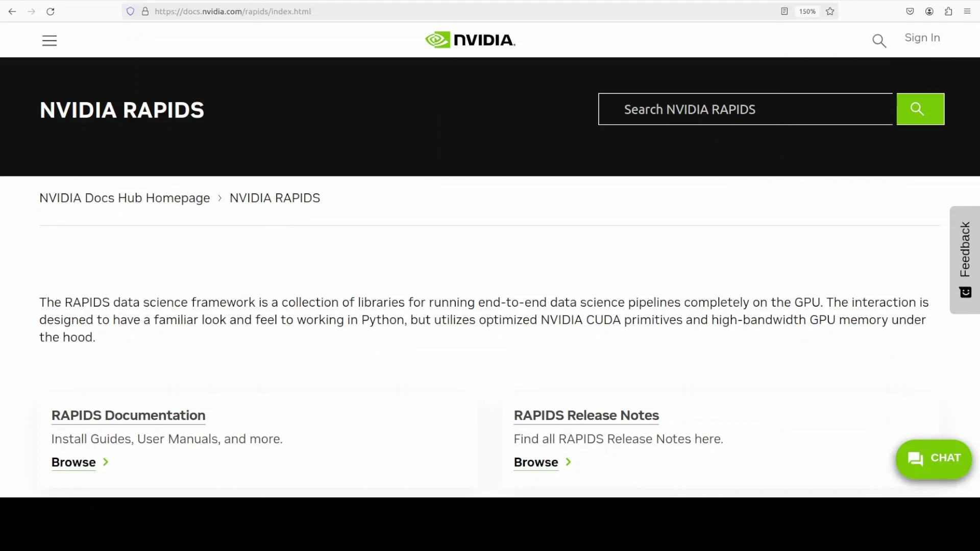Select NVIDIA RAPIDS in the breadcrumb trail
Image resolution: width=980 pixels, height=551 pixels.
click(275, 198)
